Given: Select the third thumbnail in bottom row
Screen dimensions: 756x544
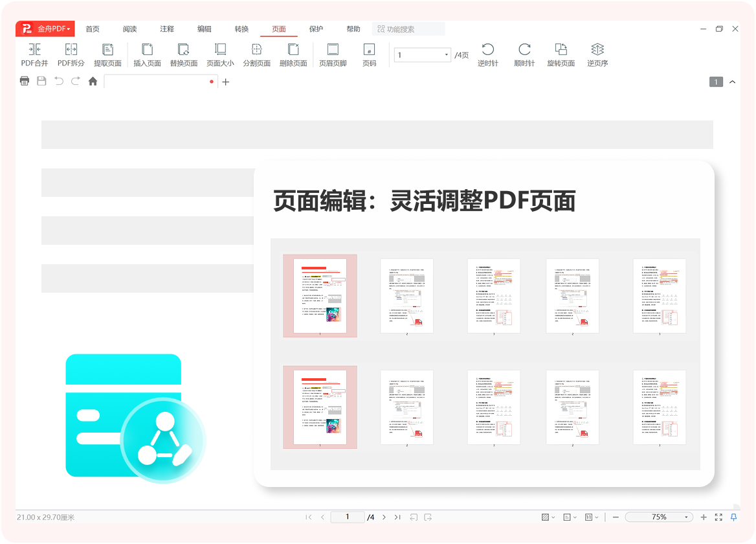Looking at the screenshot, I should click(x=494, y=407).
